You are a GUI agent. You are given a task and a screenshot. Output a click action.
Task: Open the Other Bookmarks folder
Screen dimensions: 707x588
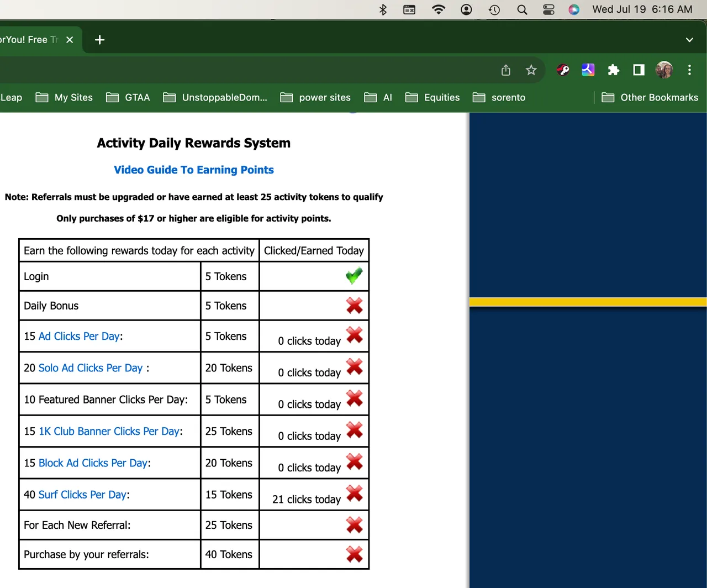650,98
